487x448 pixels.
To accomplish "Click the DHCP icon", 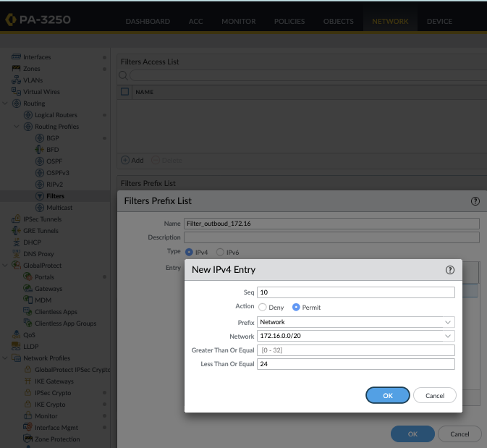I will click(16, 242).
